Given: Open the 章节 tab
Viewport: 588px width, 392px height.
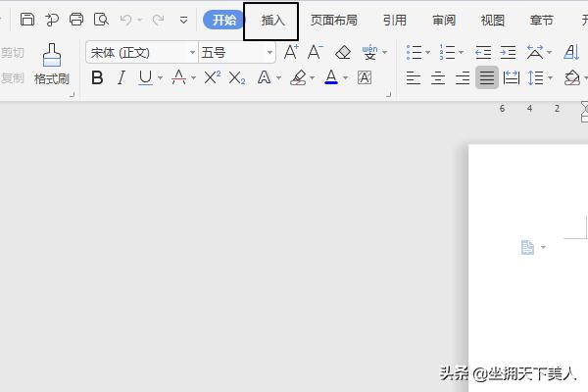Looking at the screenshot, I should click(x=541, y=21).
